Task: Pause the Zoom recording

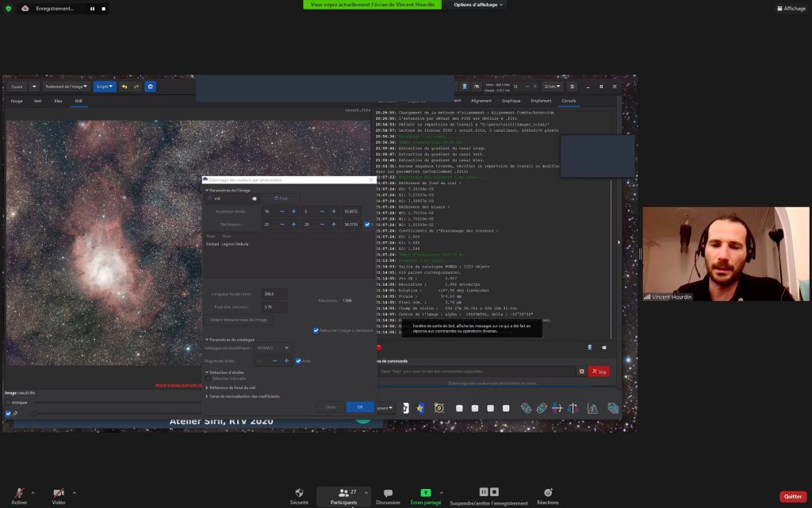Action: 92,9
